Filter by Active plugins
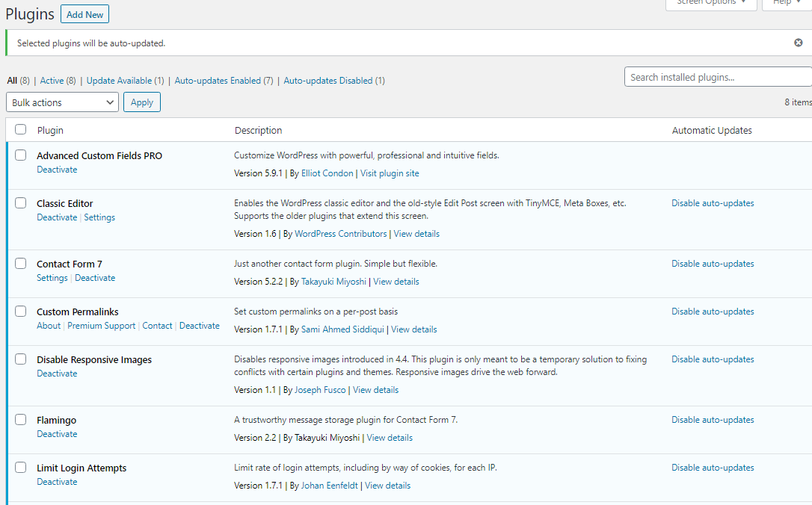812x505 pixels. pyautogui.click(x=52, y=81)
